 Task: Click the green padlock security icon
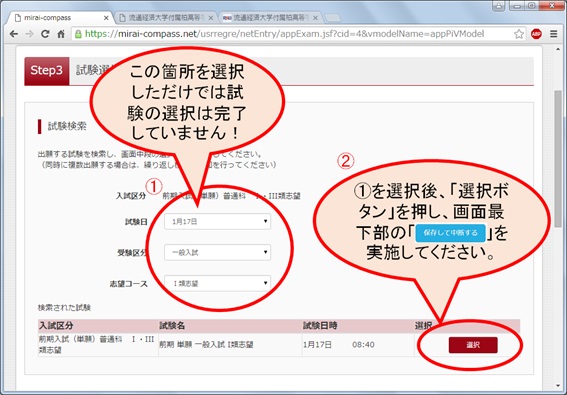(78, 34)
